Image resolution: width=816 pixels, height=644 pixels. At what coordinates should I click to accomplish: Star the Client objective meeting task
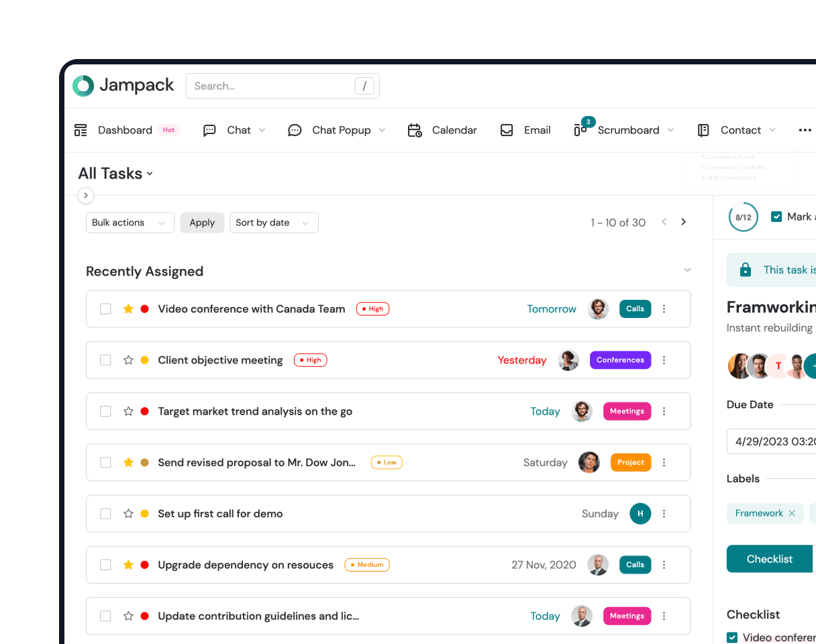128,360
